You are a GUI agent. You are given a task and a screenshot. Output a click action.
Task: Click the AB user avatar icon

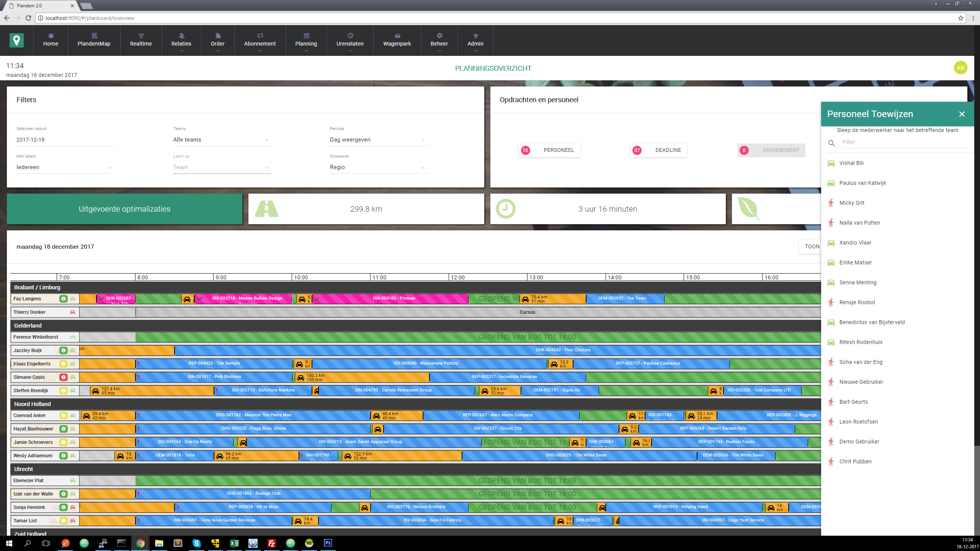click(x=960, y=68)
